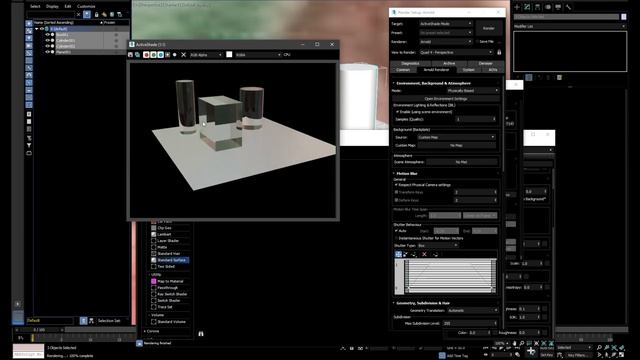Click the highlighted filter icon beside search field
640x360 pixels.
[x=87, y=14]
